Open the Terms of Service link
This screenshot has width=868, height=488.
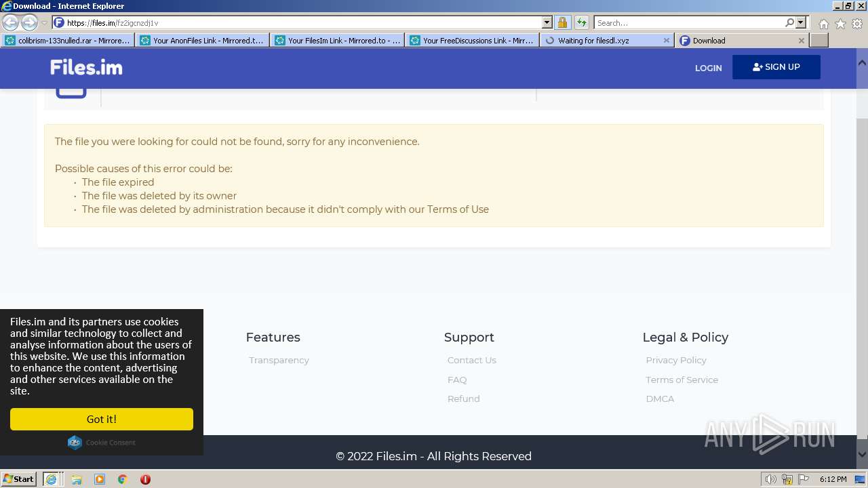pyautogui.click(x=682, y=380)
